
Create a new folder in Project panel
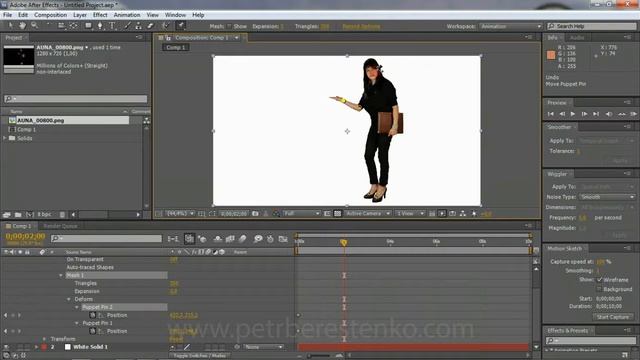point(18,214)
